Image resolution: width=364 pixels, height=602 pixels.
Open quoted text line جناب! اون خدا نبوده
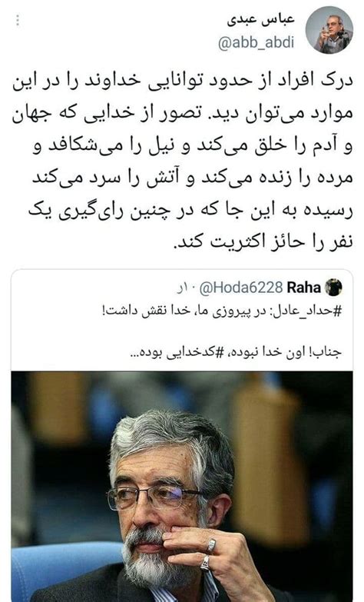click(286, 353)
